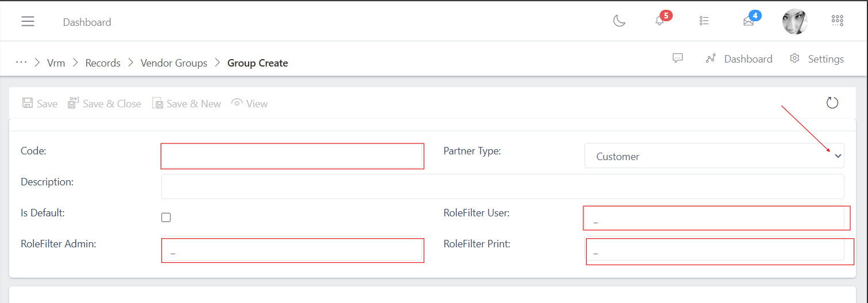Image resolution: width=868 pixels, height=303 pixels.
Task: Click the View button
Action: (x=249, y=103)
